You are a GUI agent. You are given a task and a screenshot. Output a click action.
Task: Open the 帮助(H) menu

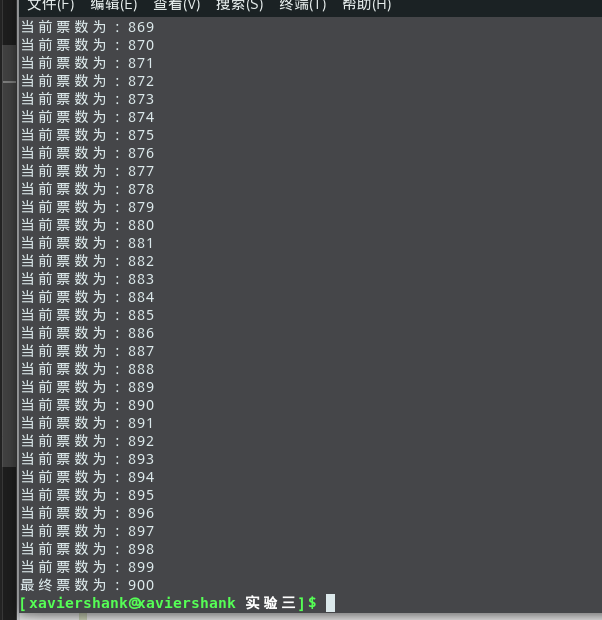[x=366, y=6]
